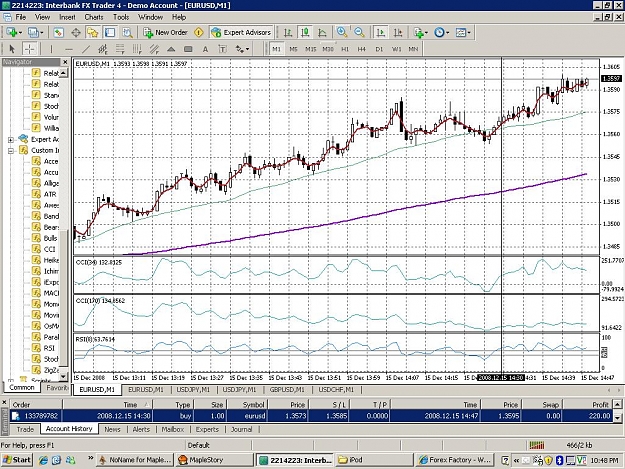The height and width of the screenshot is (469, 625).
Task: Select the triangle shape drawing tool
Action: (x=171, y=49)
